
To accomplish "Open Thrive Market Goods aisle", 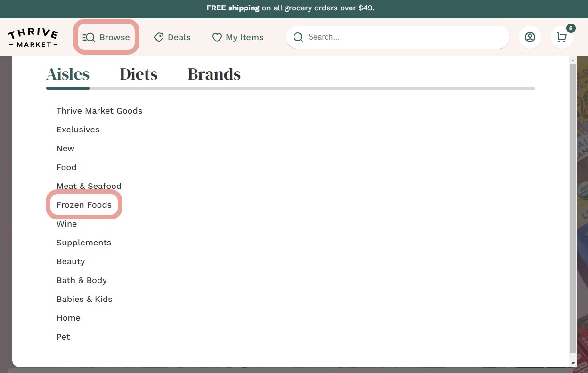I will 99,111.
